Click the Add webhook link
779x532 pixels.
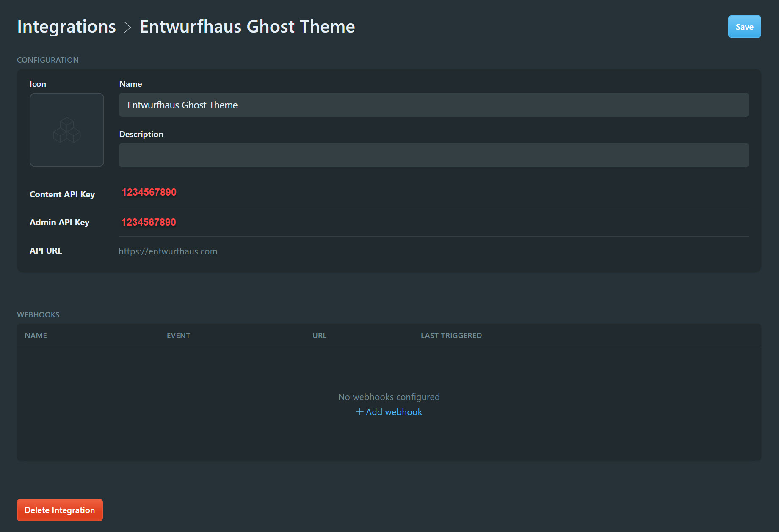pos(389,412)
